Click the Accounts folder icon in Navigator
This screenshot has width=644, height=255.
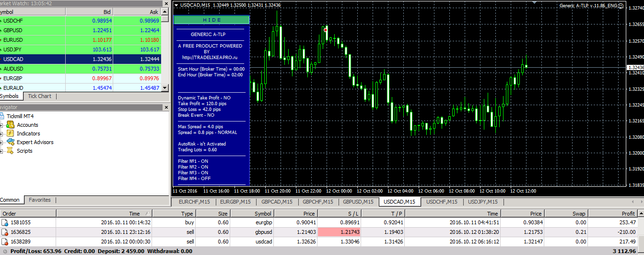point(11,125)
